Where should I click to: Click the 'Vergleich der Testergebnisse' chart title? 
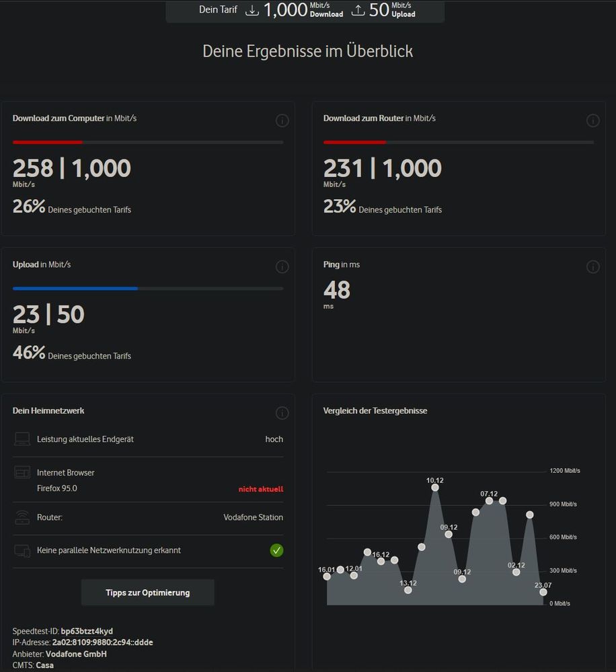pos(375,410)
